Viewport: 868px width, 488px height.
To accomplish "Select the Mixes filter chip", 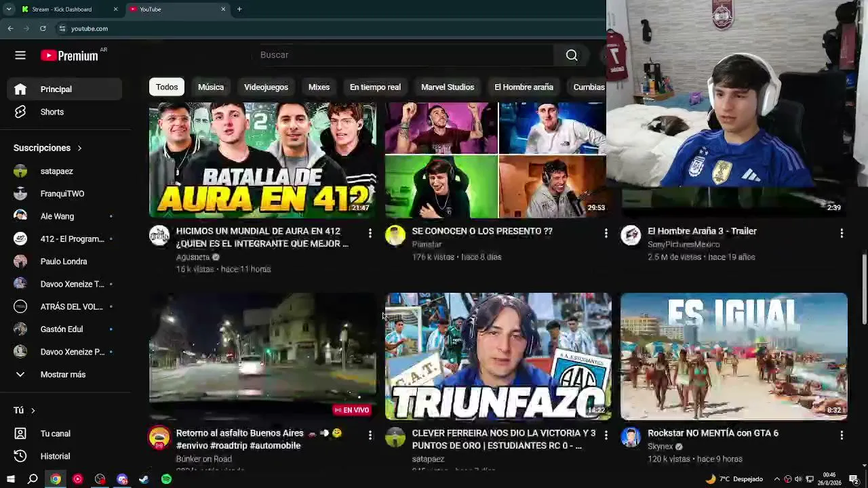I will tap(319, 87).
